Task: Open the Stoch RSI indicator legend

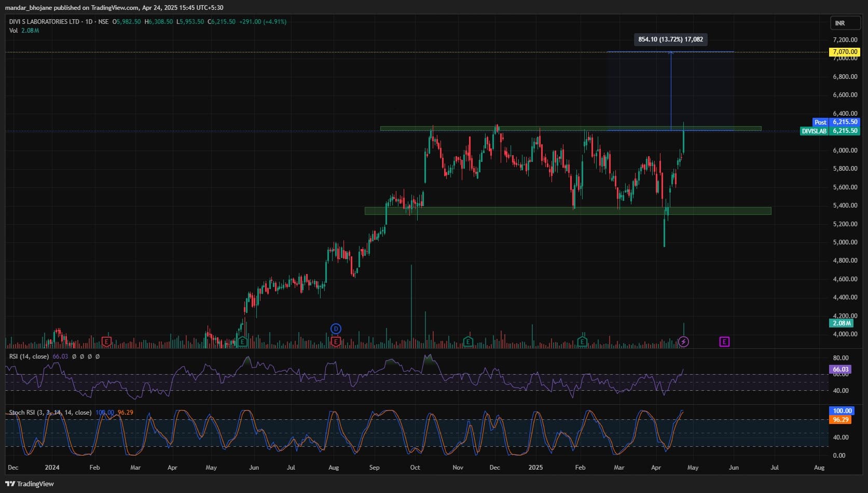Action: 50,413
